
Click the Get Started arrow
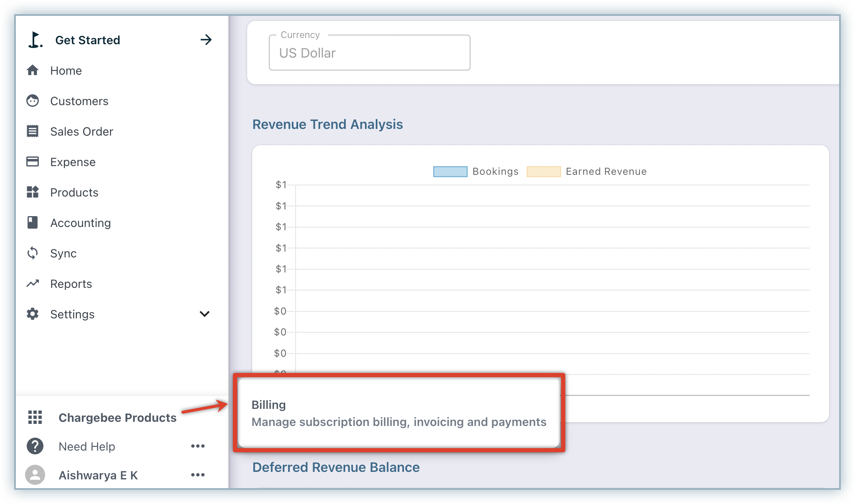206,40
